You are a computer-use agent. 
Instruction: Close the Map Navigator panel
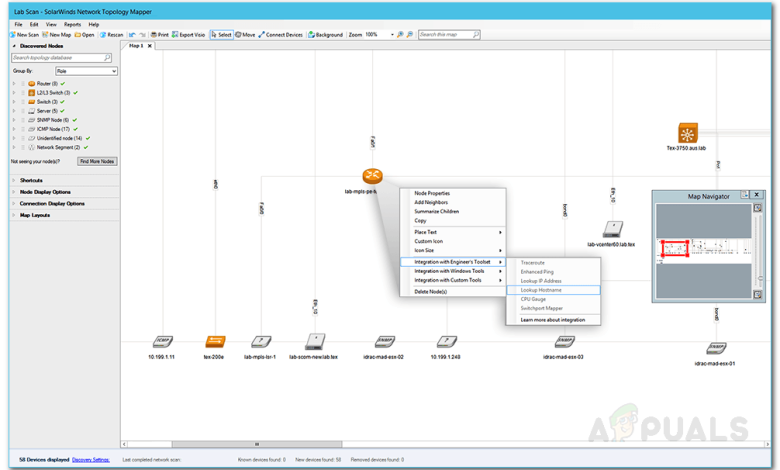coord(757,195)
